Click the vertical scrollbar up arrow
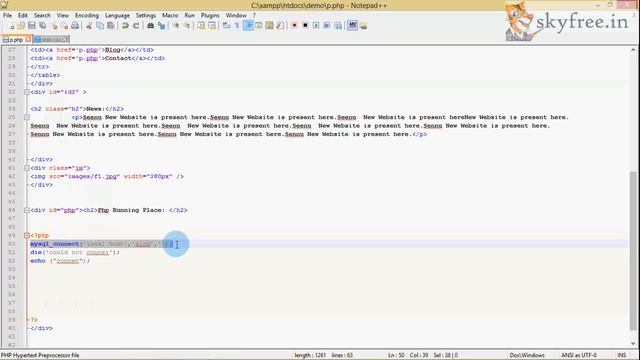Image resolution: width=640 pixels, height=360 pixels. click(633, 50)
